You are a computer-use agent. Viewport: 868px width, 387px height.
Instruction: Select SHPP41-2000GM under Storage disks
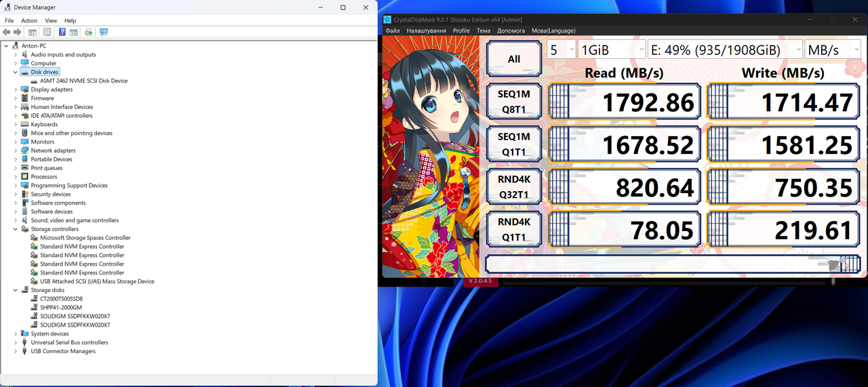click(x=60, y=308)
